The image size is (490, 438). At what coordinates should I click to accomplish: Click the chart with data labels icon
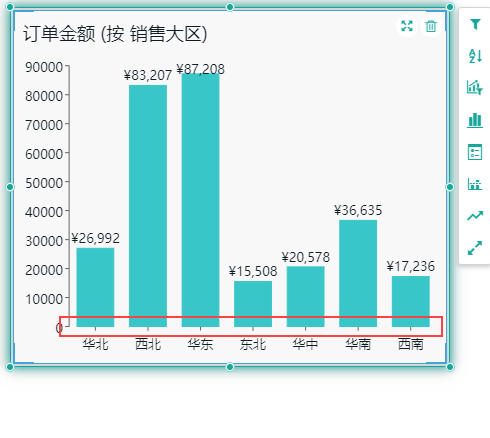pyautogui.click(x=475, y=184)
